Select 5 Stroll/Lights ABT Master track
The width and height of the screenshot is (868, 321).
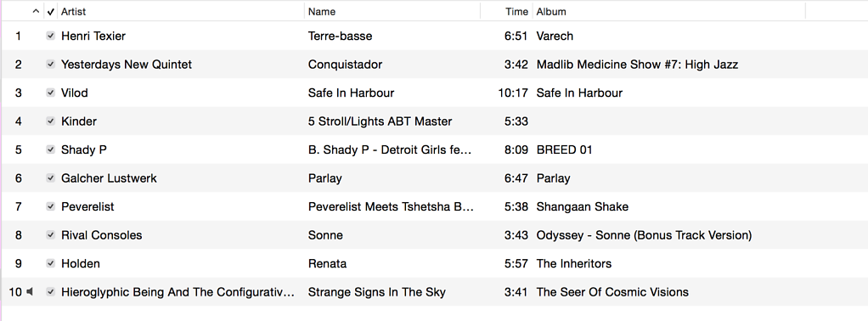coord(380,121)
